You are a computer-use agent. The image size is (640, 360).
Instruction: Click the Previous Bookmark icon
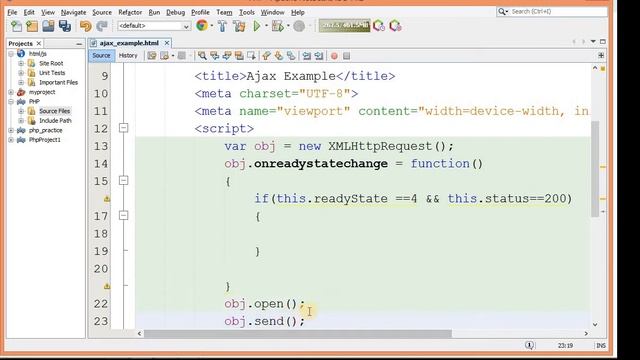266,56
